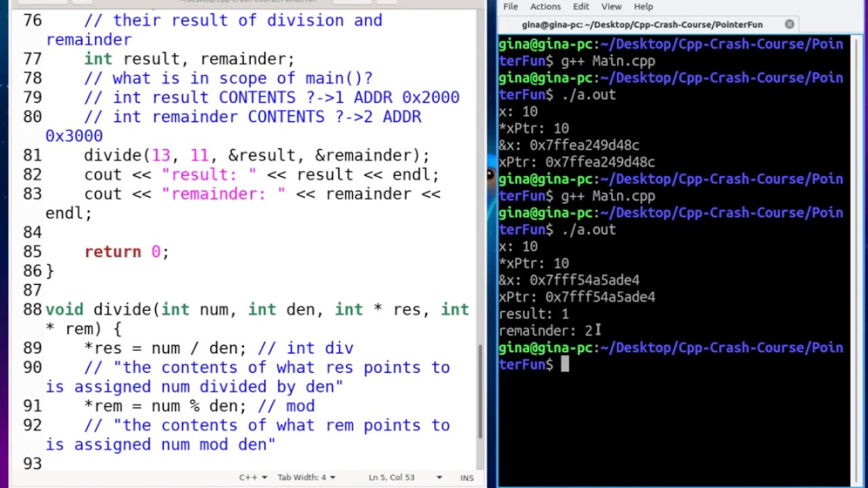
Task: Click the line "int result, remainder;"
Action: pyautogui.click(x=189, y=59)
